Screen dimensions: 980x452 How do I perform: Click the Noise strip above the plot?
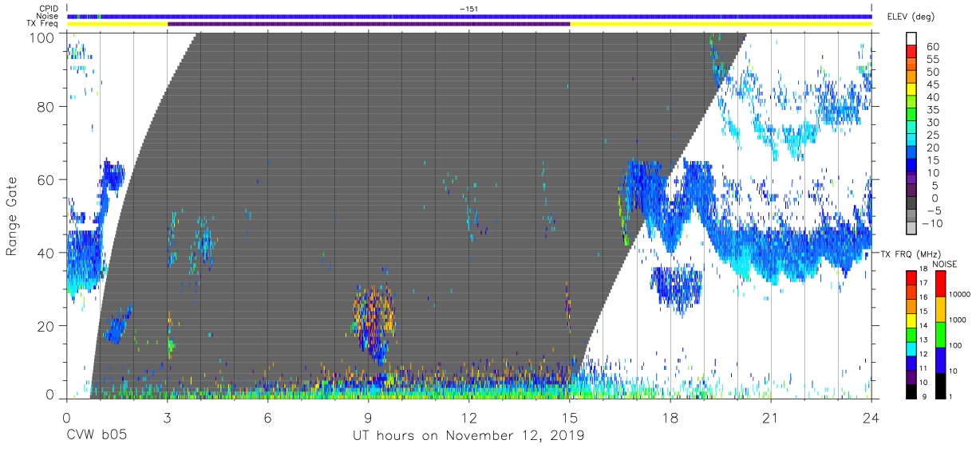point(469,16)
